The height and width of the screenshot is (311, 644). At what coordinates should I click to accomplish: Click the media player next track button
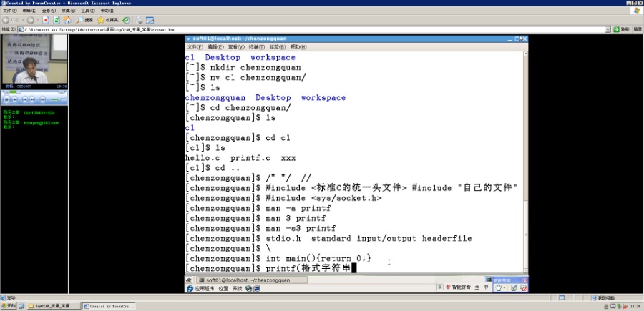[32, 99]
